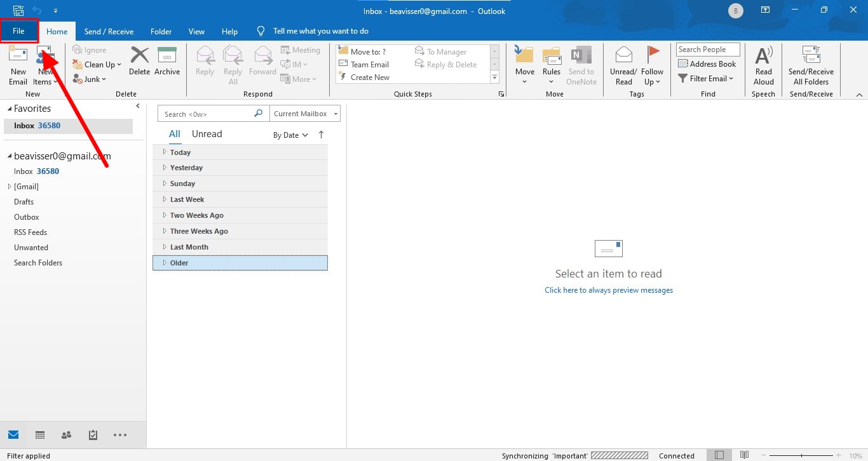Expand the Quick Steps gallery
Viewport: 868px width, 461px height.
[495, 77]
